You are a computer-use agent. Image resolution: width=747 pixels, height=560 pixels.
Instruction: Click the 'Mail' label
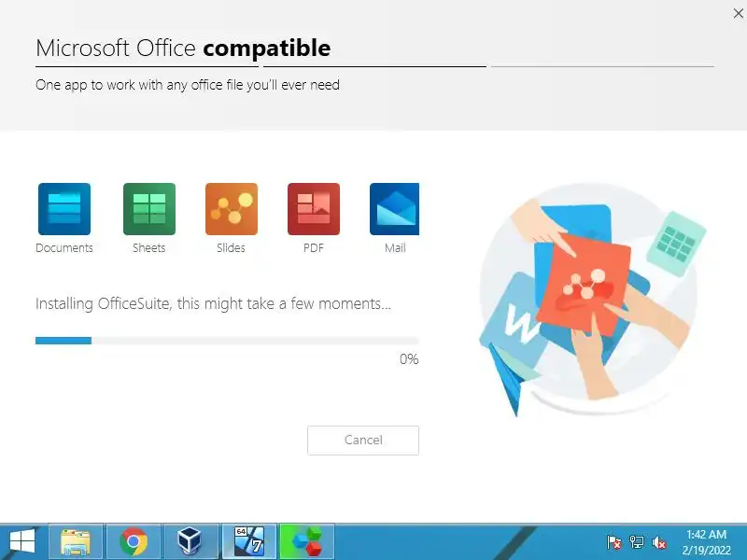395,248
